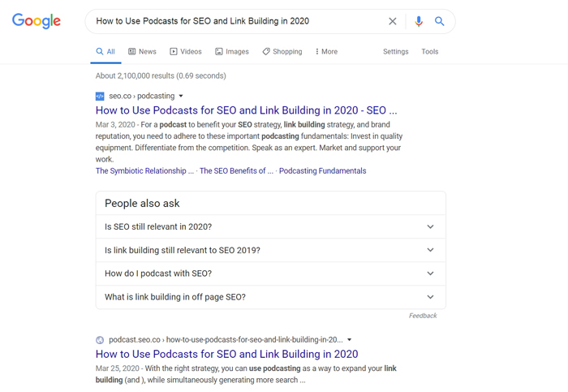Click the podcast.seo.co breadcrumb URL text
Image resolution: width=568 pixels, height=392 pixels.
point(226,340)
